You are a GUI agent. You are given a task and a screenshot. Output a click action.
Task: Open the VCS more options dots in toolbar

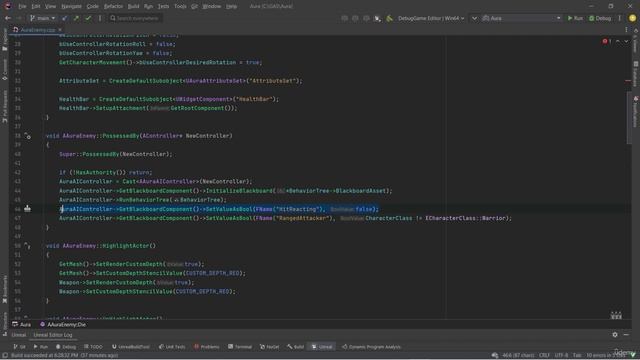(100, 18)
